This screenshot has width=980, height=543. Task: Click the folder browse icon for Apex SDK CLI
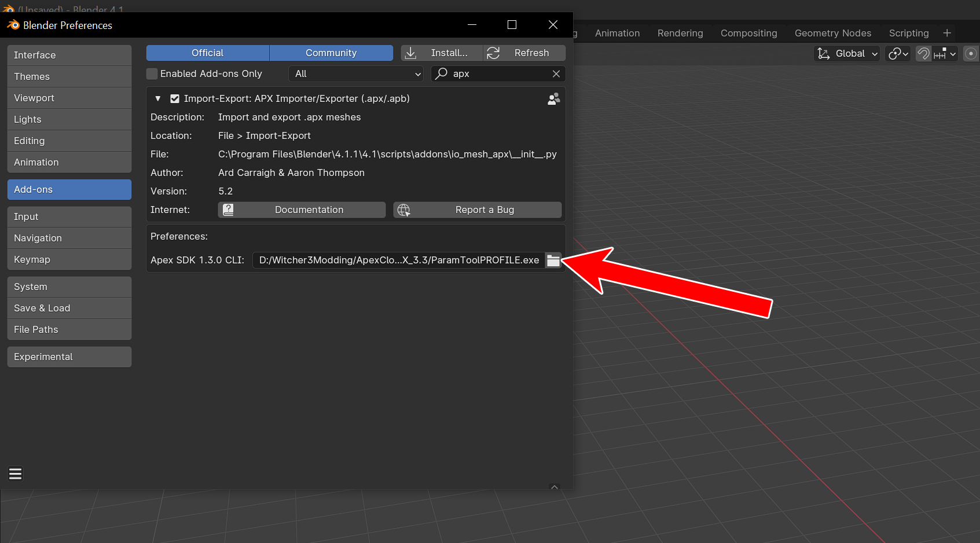553,261
